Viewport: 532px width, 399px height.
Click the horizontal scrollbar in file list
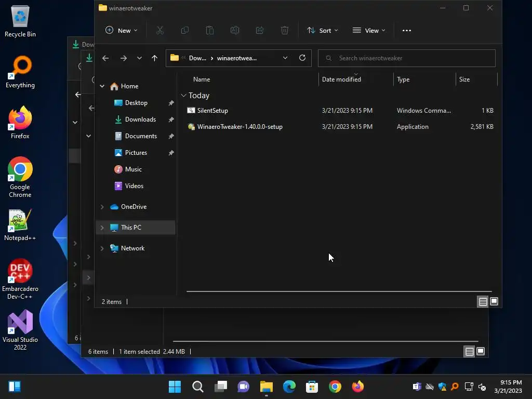pos(339,291)
